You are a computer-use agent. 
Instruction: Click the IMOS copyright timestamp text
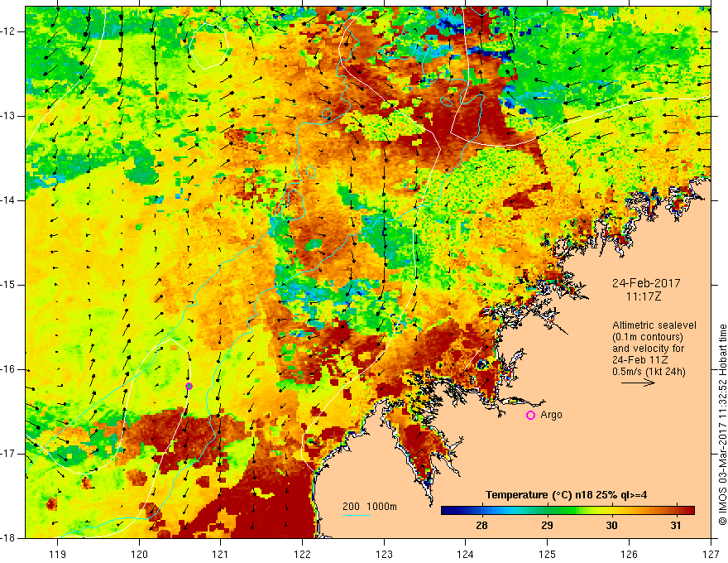[x=722, y=425]
